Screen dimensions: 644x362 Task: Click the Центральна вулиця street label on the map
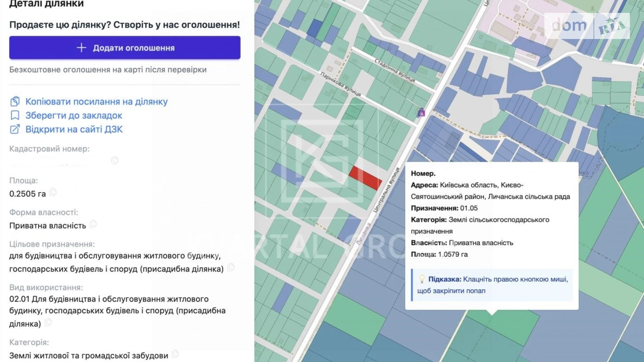[x=387, y=190]
